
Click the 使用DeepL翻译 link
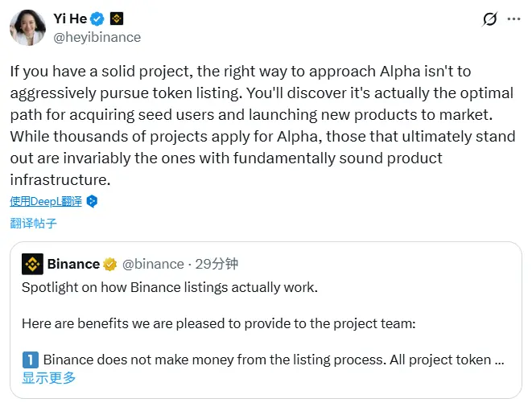coord(47,201)
